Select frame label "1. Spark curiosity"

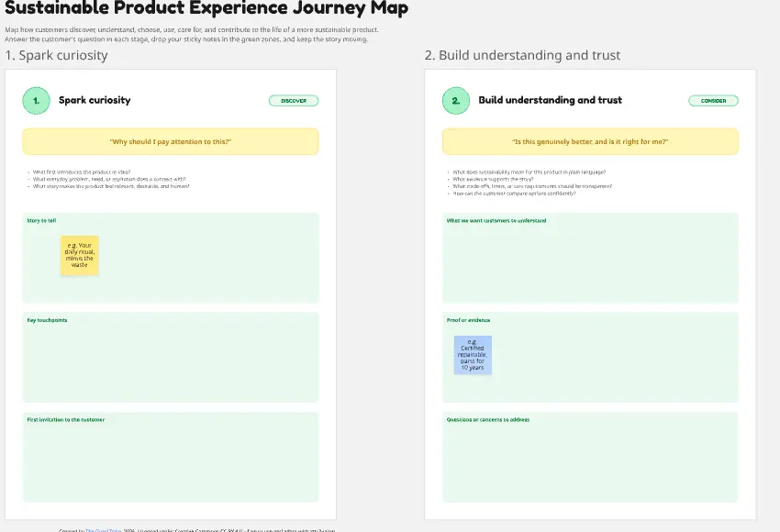point(56,55)
